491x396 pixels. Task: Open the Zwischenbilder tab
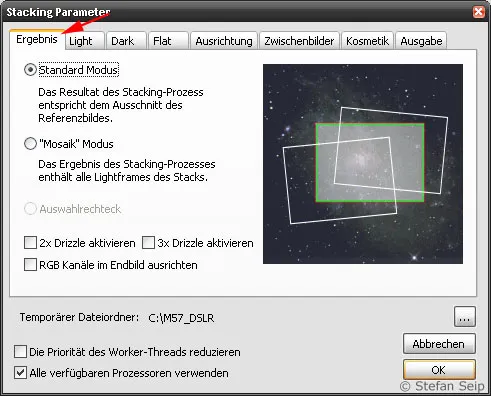click(299, 41)
